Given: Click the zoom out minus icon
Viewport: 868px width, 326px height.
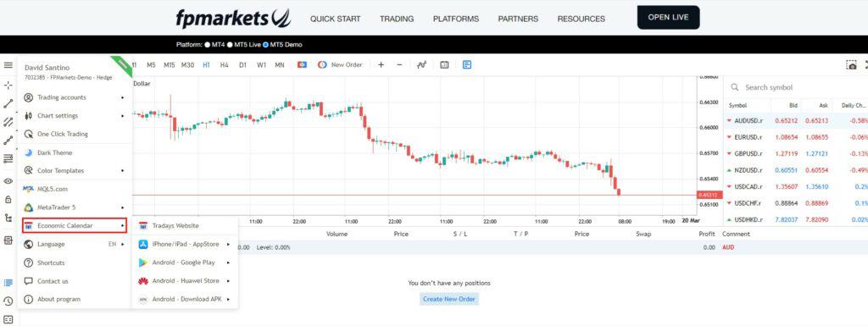Looking at the screenshot, I should click(x=399, y=64).
